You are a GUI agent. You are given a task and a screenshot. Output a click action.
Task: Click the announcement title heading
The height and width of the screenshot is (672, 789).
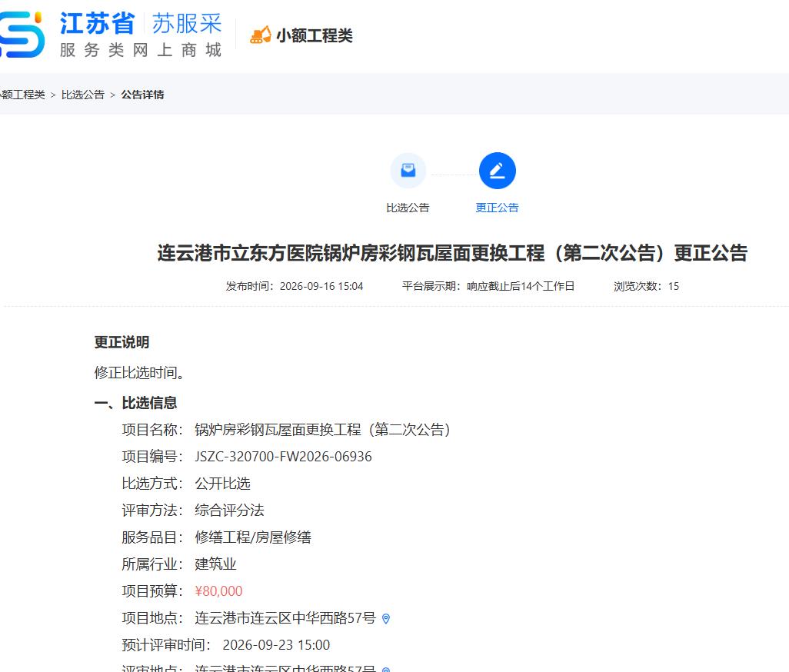(x=452, y=253)
